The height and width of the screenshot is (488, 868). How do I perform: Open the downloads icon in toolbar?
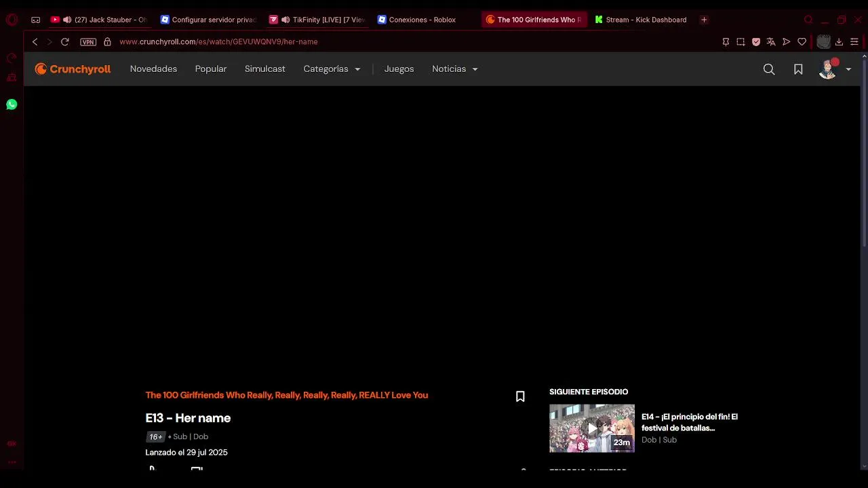[x=839, y=42]
